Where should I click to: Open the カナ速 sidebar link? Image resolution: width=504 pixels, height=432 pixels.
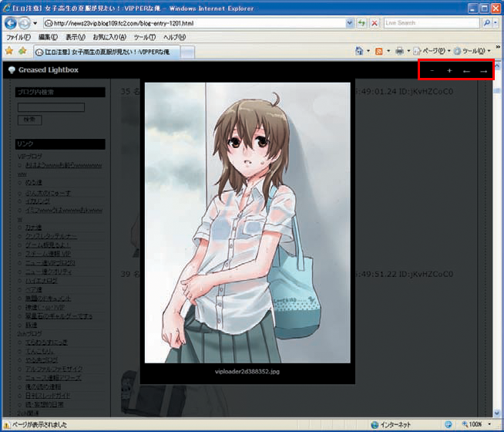(33, 228)
